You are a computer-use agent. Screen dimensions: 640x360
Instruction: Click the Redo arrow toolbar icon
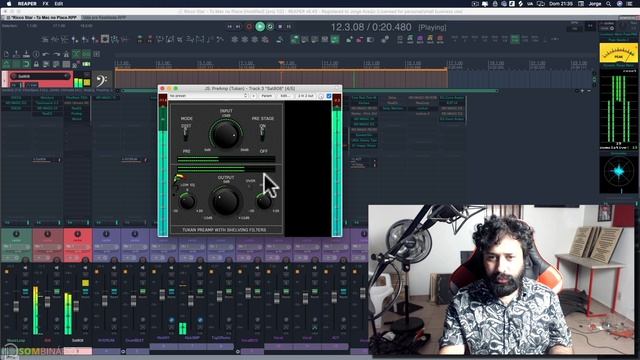[x=56, y=54]
